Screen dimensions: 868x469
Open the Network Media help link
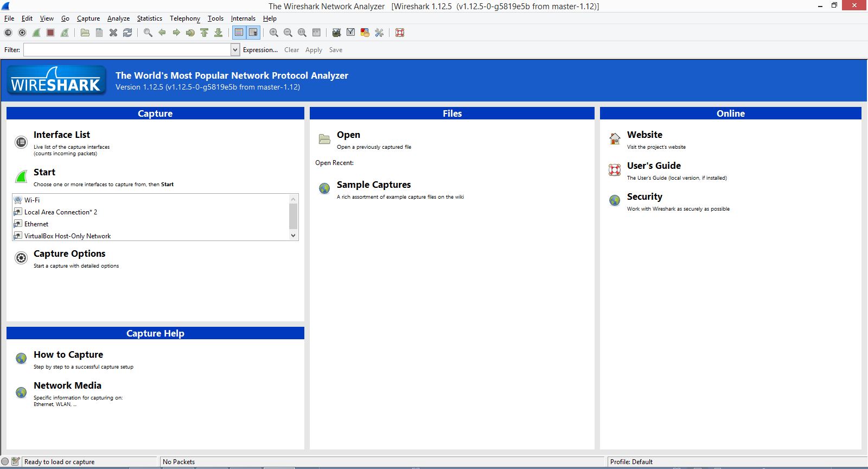coord(67,385)
